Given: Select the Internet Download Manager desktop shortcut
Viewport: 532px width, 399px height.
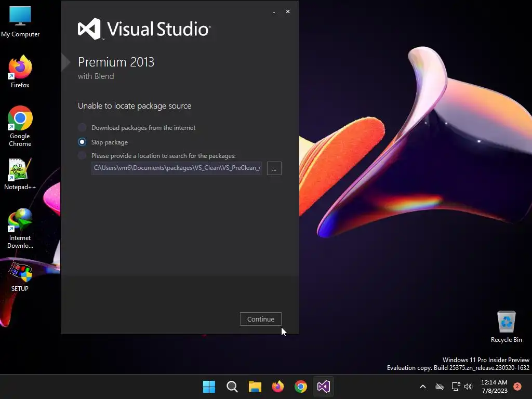Looking at the screenshot, I should click(20, 229).
